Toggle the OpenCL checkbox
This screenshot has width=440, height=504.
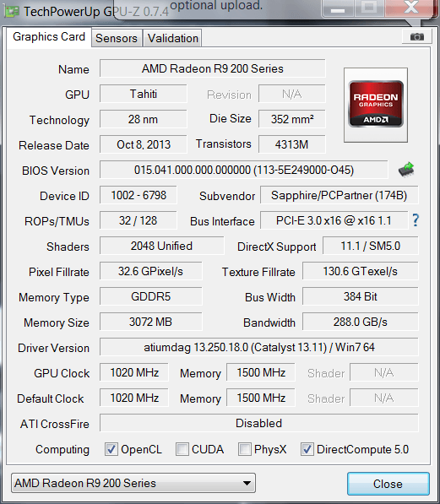(x=111, y=449)
